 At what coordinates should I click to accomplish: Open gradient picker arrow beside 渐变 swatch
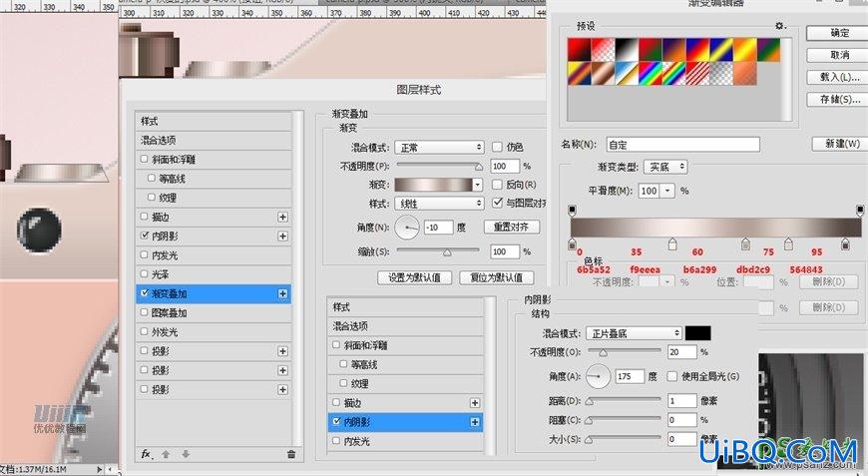pos(478,185)
